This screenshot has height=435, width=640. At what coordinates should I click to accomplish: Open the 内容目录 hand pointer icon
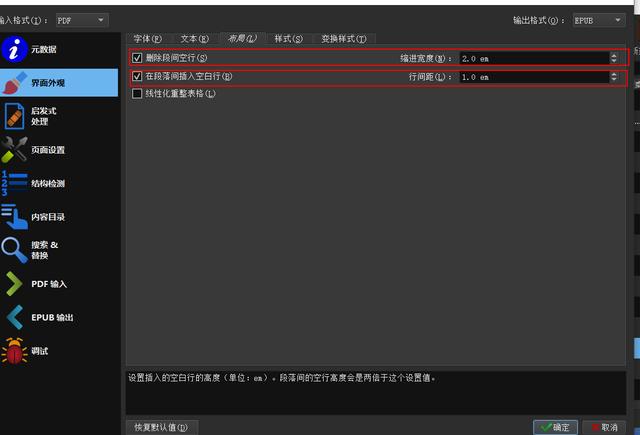[14, 217]
